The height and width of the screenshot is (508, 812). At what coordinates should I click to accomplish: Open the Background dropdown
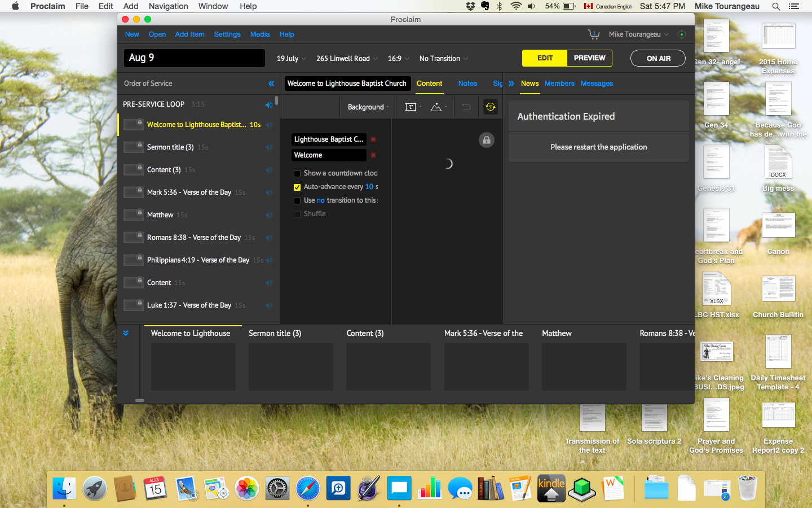pyautogui.click(x=368, y=107)
